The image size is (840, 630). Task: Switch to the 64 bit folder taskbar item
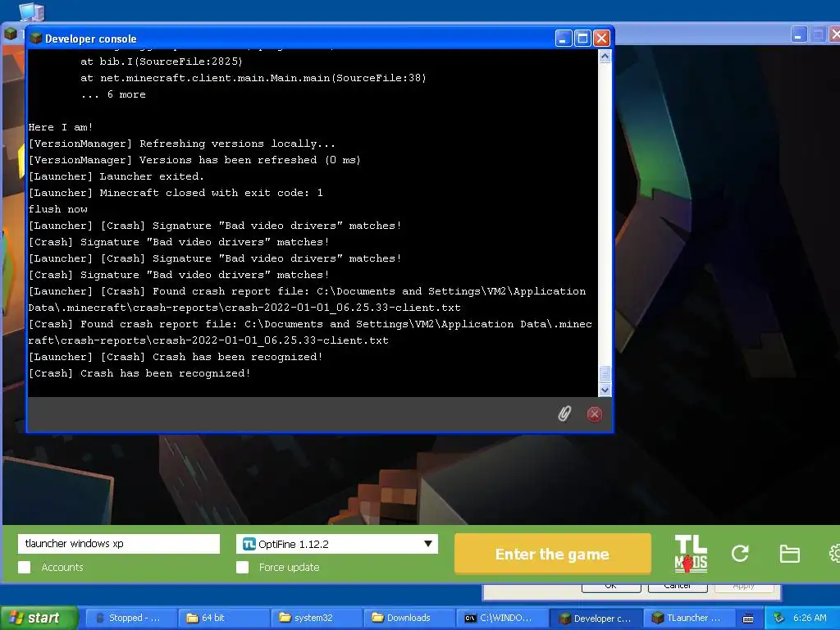[x=224, y=618]
